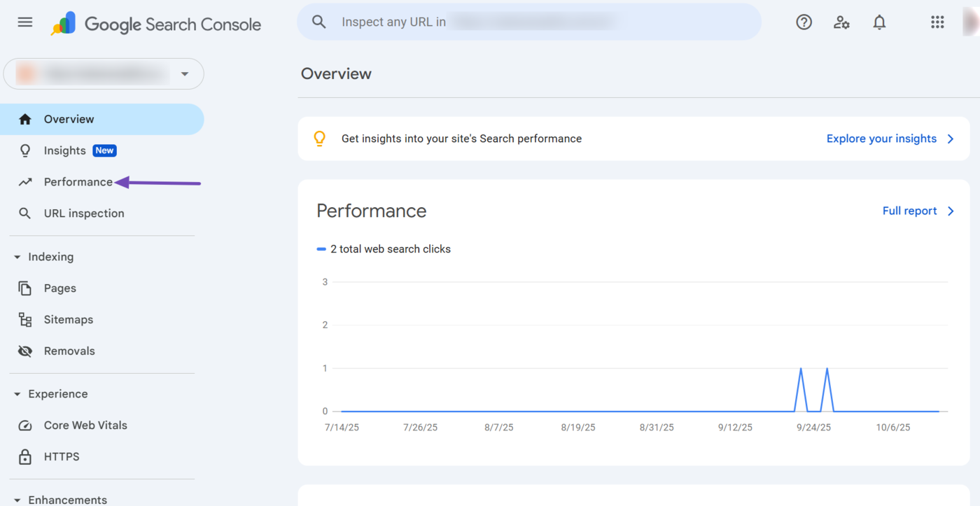Viewport: 980px width, 506px height.
Task: Expand the Enhancements section arrow
Action: coord(17,500)
